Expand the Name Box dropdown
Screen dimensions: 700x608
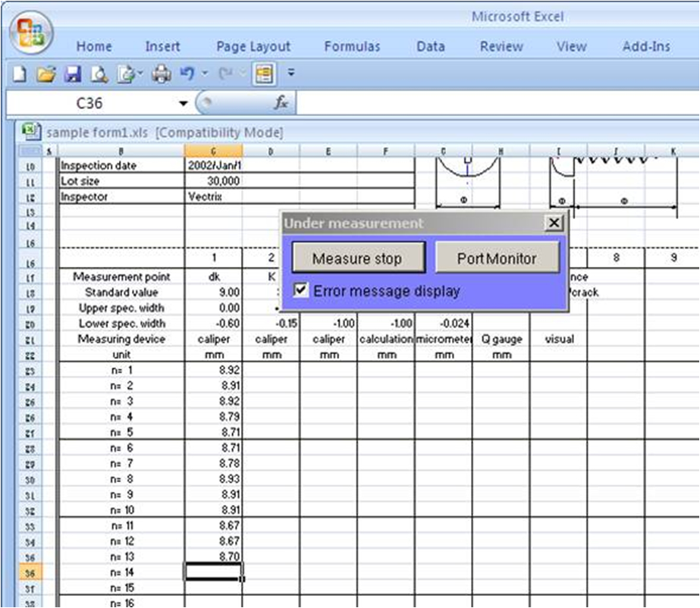point(183,104)
